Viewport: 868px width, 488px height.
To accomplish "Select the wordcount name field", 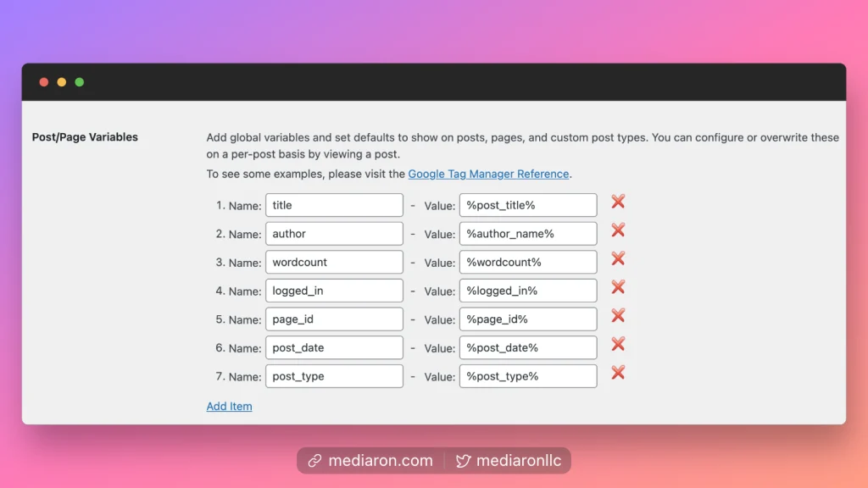I will coord(334,263).
